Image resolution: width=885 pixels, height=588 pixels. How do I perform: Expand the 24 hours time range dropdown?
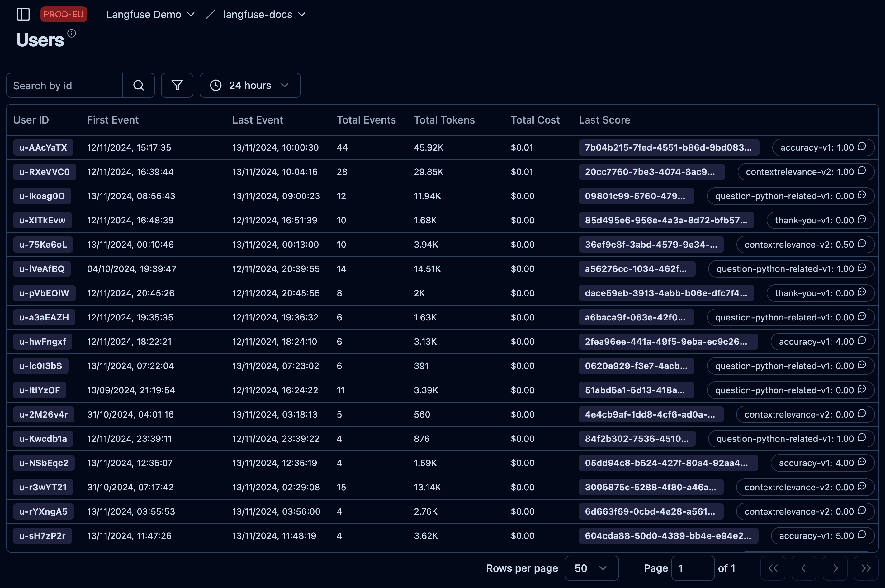pos(250,85)
